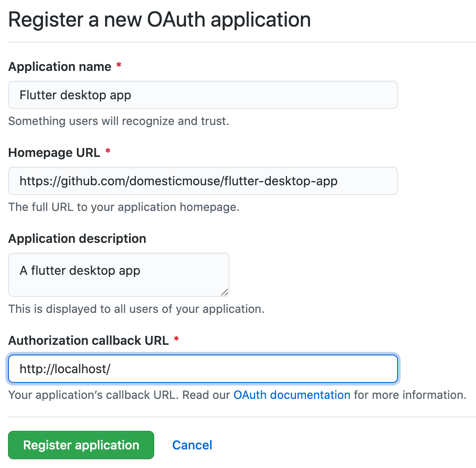Click the Register application button
Image resolution: width=476 pixels, height=468 pixels.
coord(81,445)
